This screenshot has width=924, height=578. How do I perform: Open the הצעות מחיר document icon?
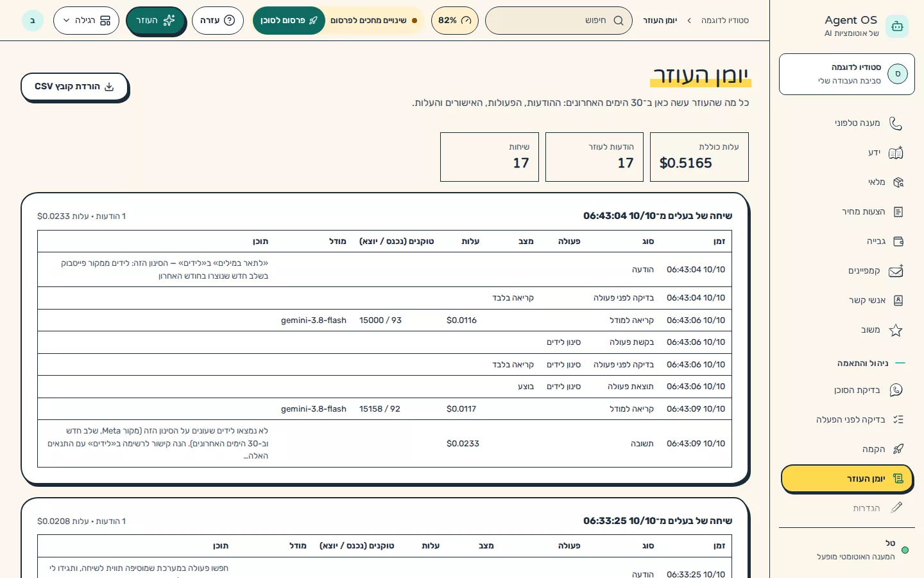pos(898,212)
